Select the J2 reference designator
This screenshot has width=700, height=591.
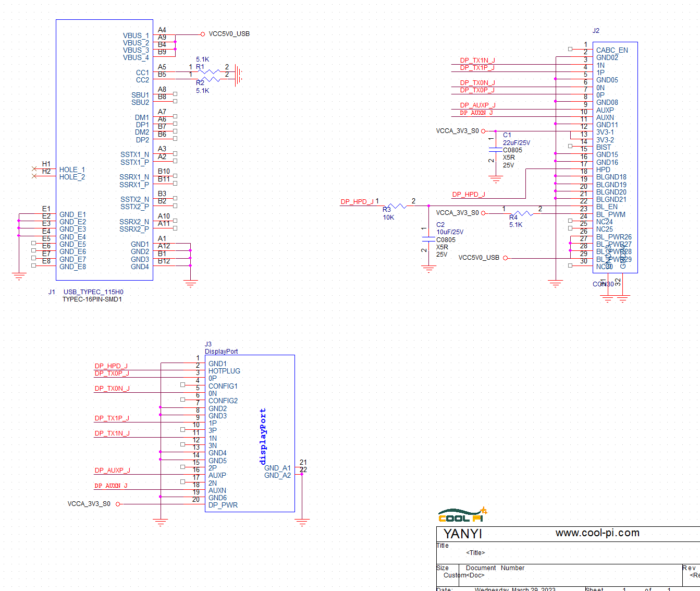596,31
